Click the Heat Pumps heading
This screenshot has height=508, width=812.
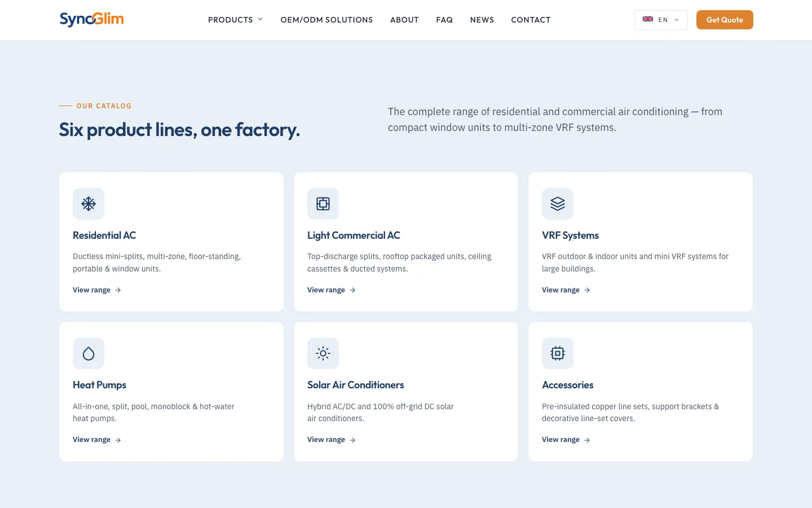[99, 385]
